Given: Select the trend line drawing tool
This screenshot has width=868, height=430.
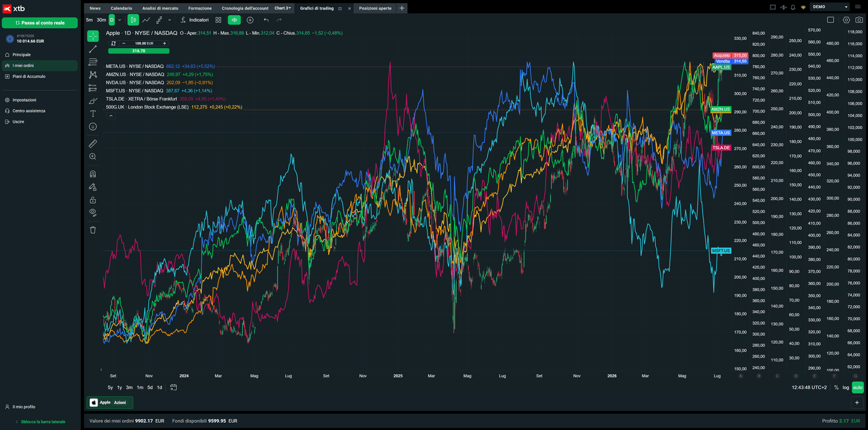Looking at the screenshot, I should click(93, 49).
